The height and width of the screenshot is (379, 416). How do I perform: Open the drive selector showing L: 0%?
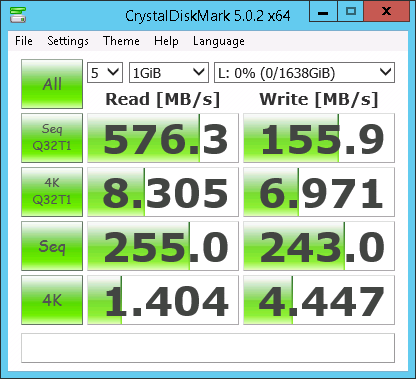tap(304, 72)
